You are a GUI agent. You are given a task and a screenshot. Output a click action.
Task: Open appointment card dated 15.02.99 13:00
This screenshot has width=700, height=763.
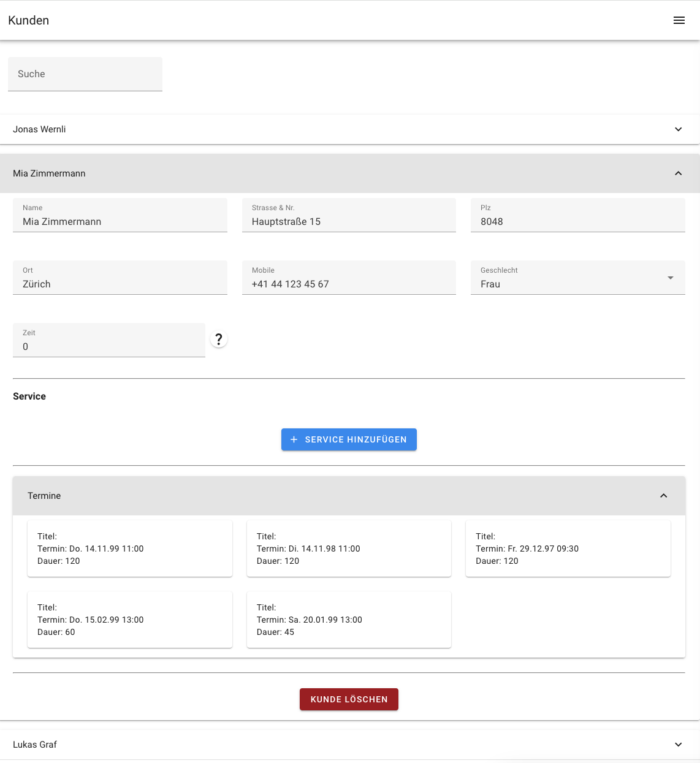click(x=130, y=620)
